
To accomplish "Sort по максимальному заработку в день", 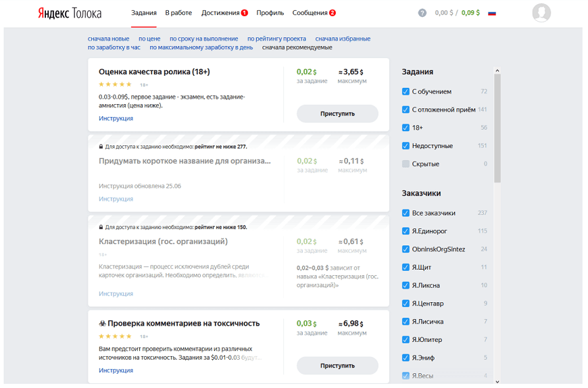I will 201,47.
